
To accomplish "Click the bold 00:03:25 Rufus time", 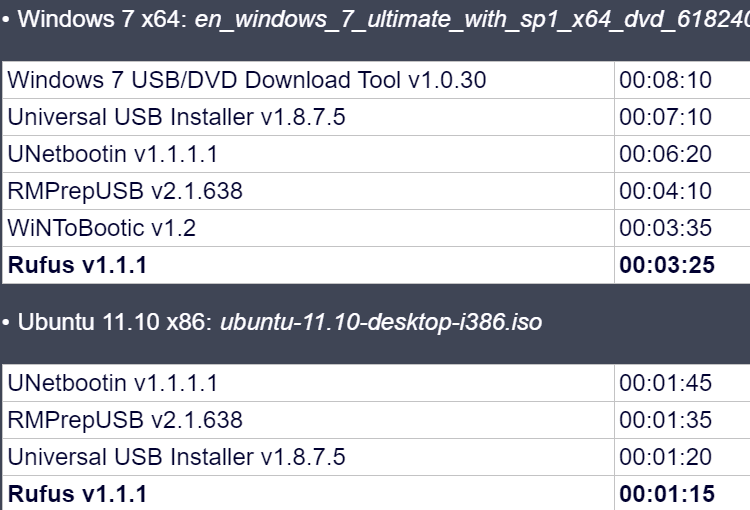I will [x=667, y=265].
